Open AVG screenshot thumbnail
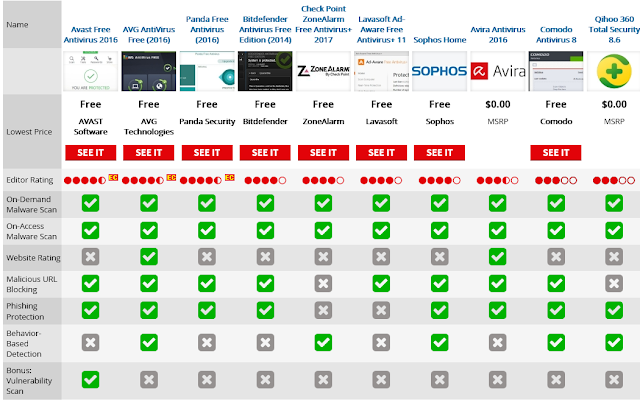Image resolution: width=640 pixels, height=400 pixels. click(x=149, y=71)
